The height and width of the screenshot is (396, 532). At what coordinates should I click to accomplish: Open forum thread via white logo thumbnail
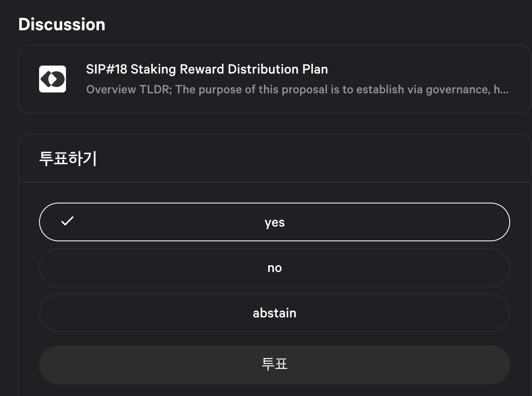pos(53,79)
